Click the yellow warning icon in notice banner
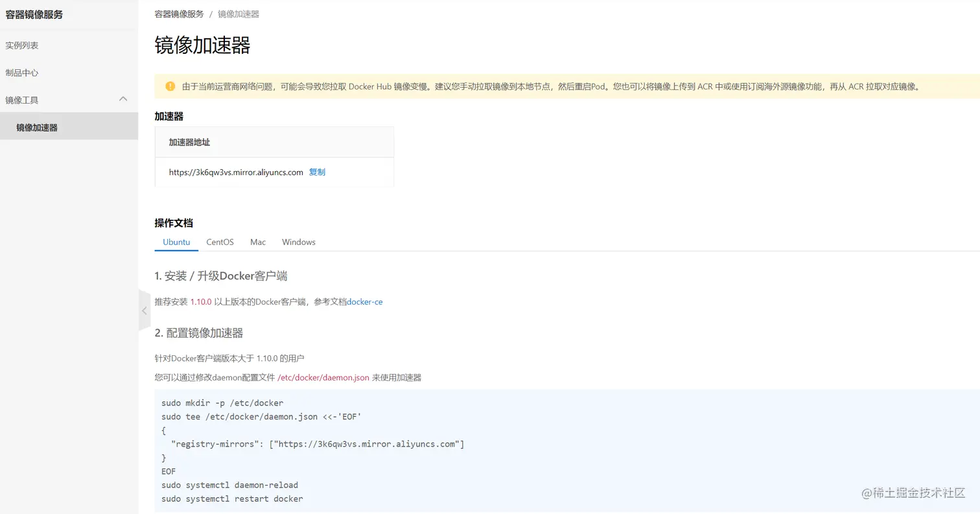980x514 pixels. (170, 86)
